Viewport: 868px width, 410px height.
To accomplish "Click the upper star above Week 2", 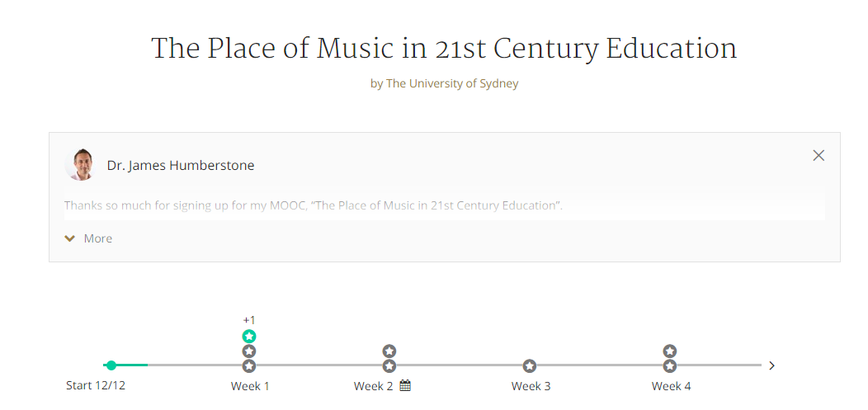I will tap(389, 351).
